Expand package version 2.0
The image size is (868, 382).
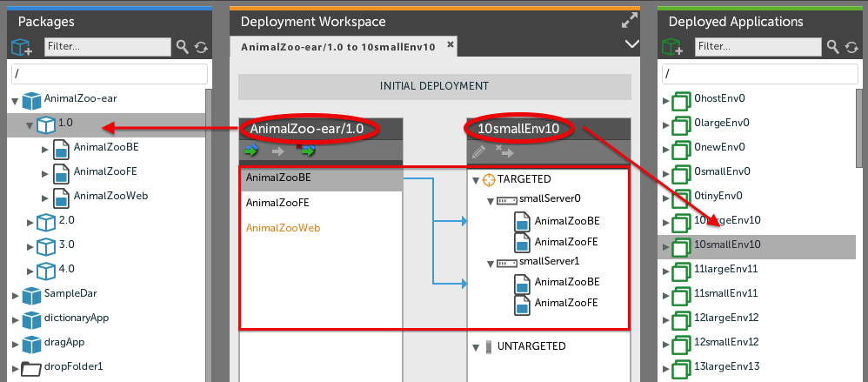30,221
